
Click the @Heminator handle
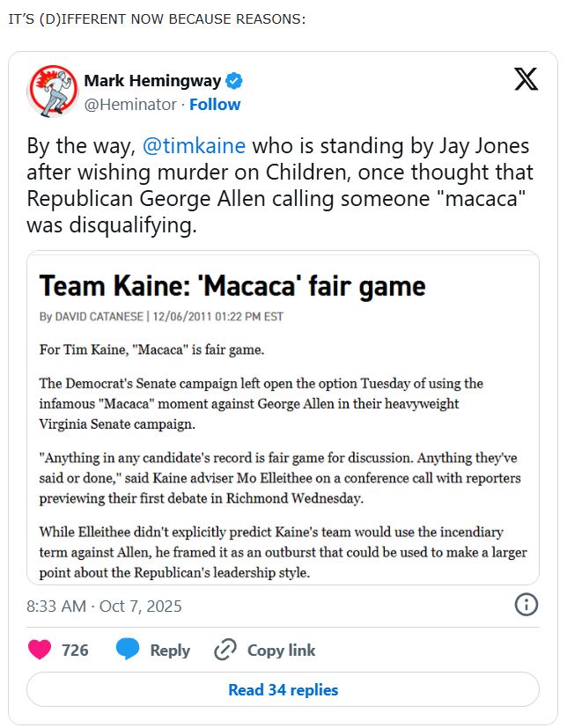pyautogui.click(x=130, y=105)
